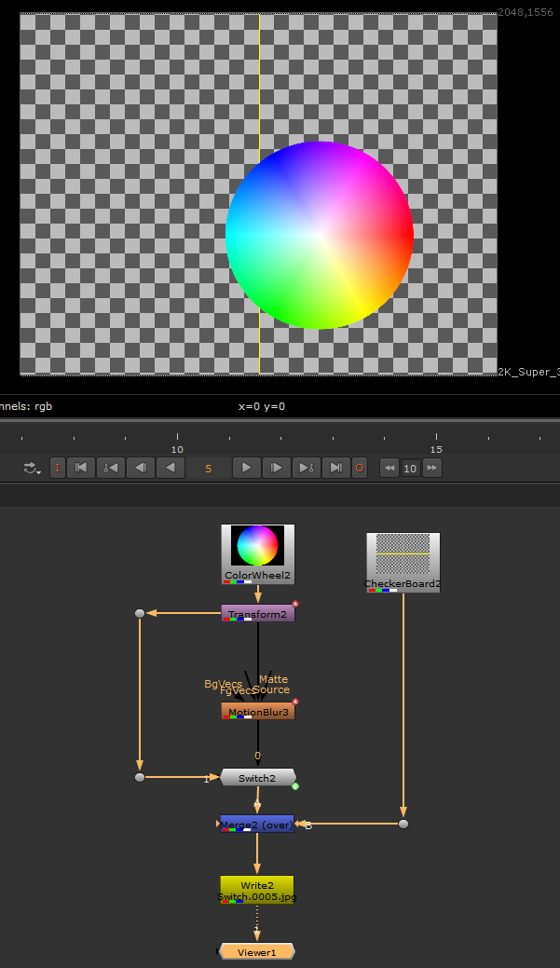The height and width of the screenshot is (968, 560).
Task: Jump to the first frame
Action: point(81,468)
